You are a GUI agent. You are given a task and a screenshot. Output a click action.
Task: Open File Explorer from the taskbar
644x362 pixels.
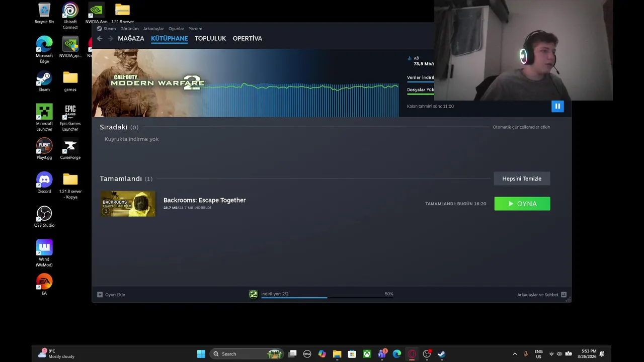(337, 354)
